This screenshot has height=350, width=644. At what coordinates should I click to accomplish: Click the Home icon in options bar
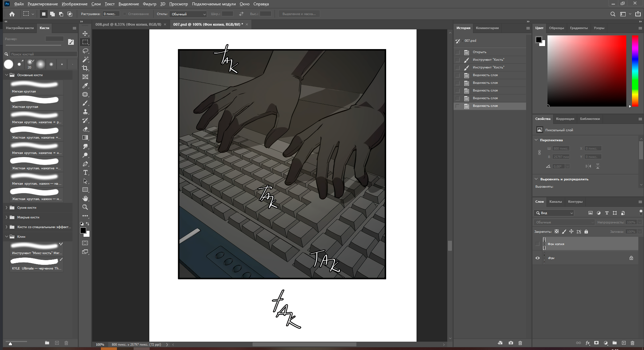pos(12,14)
